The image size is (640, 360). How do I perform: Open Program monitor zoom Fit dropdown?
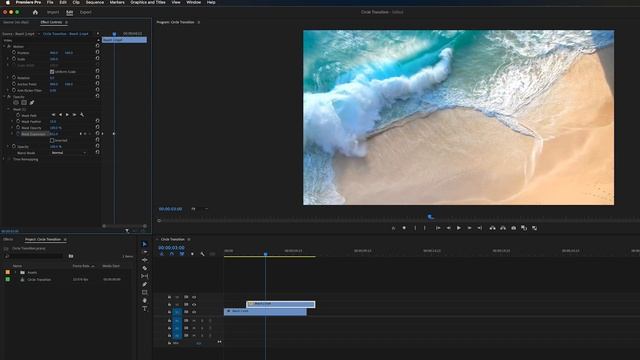[199, 209]
